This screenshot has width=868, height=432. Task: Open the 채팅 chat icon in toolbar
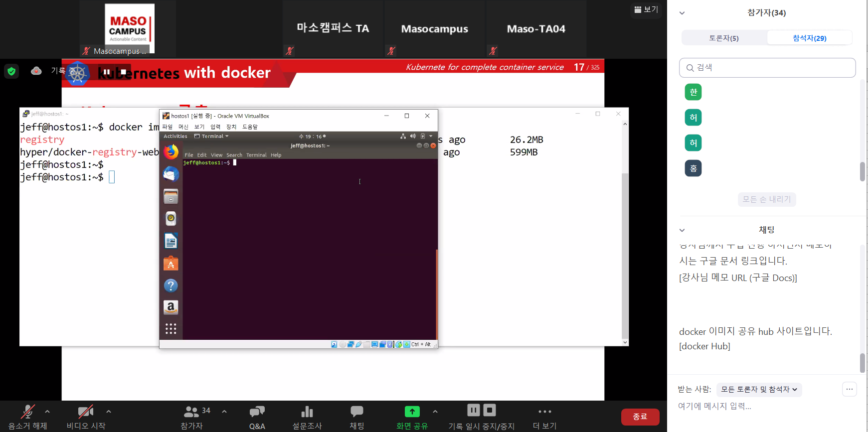pyautogui.click(x=356, y=412)
